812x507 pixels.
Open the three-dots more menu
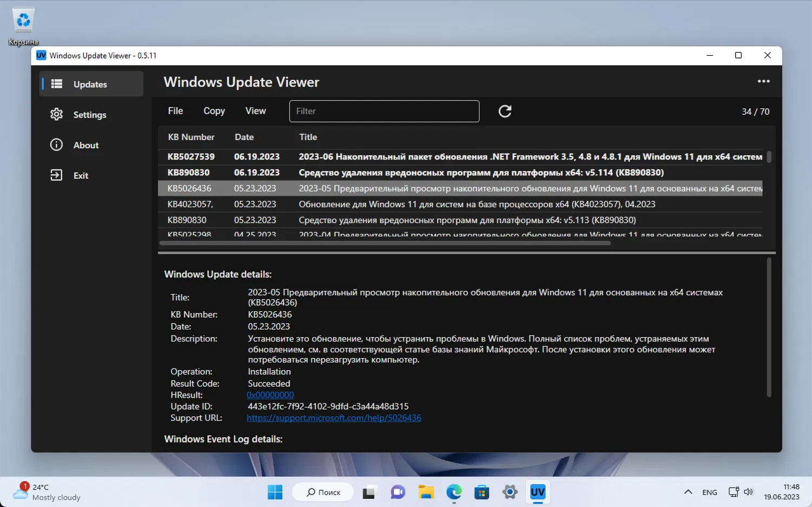pos(763,81)
